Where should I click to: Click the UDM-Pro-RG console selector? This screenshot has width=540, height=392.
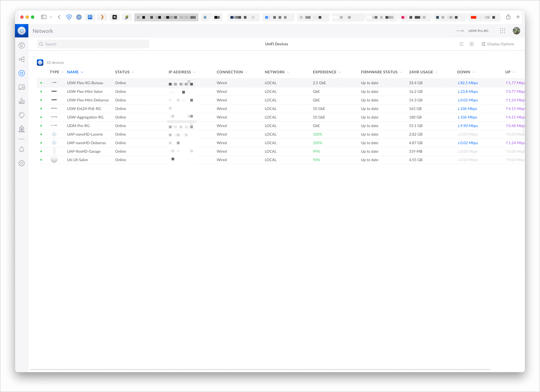coord(472,31)
